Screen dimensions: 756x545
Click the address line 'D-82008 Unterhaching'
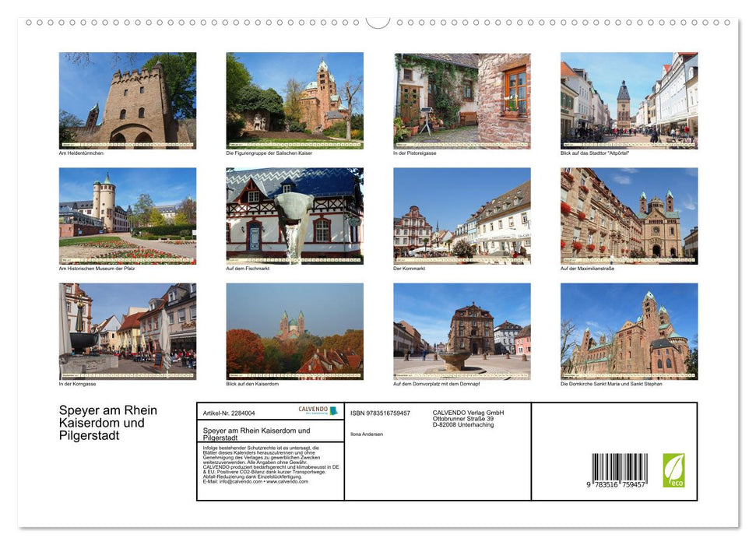tap(462, 425)
